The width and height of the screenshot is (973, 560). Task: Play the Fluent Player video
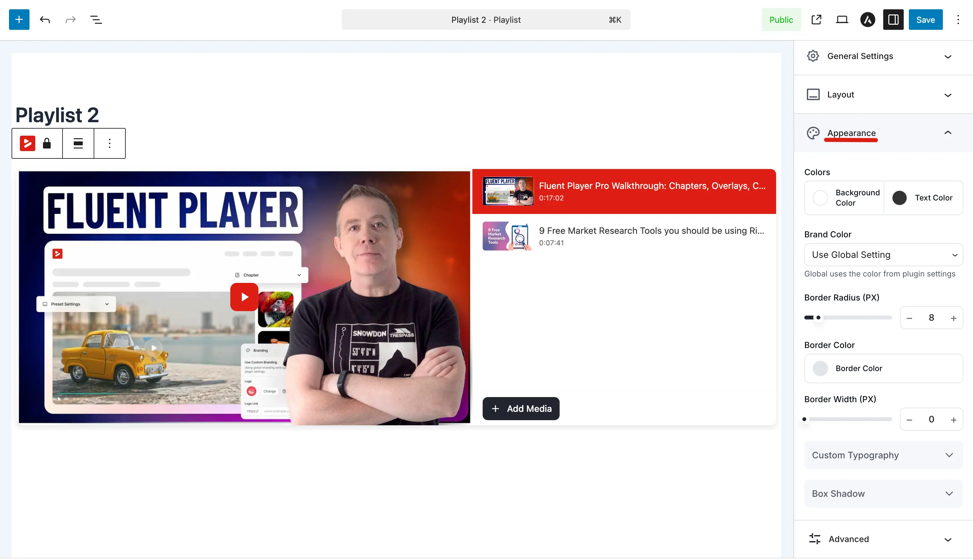coord(244,297)
